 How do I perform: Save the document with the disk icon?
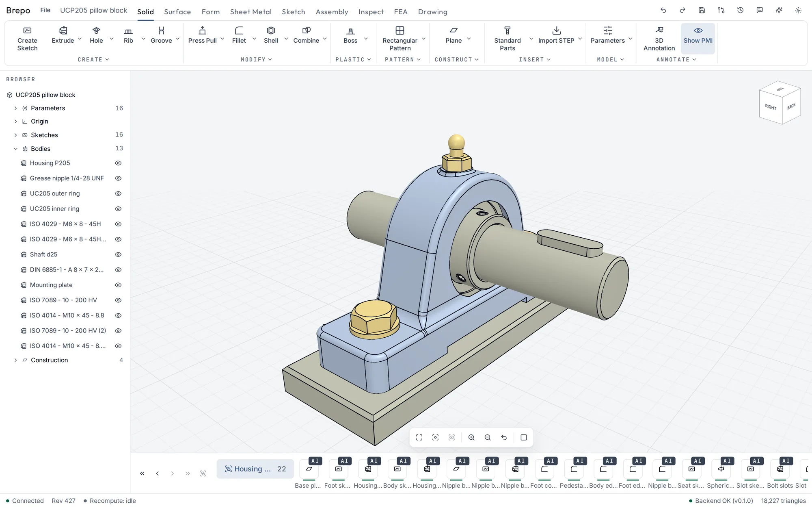(702, 11)
